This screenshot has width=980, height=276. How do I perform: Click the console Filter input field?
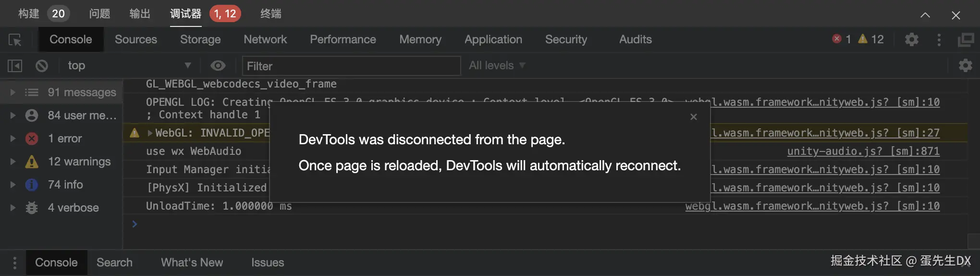tap(351, 66)
